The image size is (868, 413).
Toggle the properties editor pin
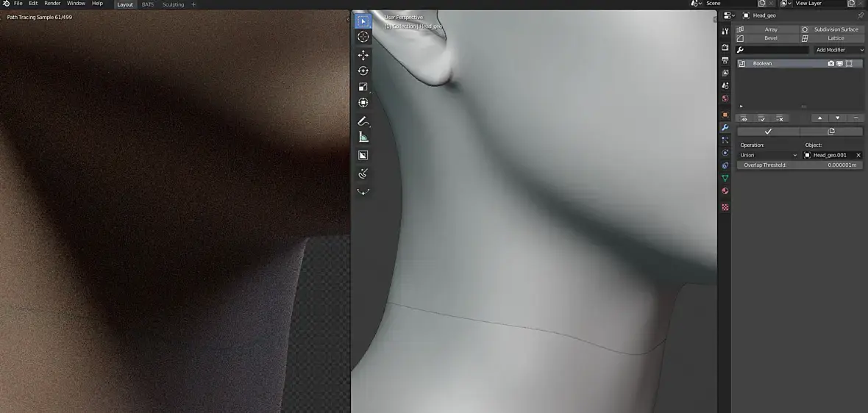coord(860,15)
